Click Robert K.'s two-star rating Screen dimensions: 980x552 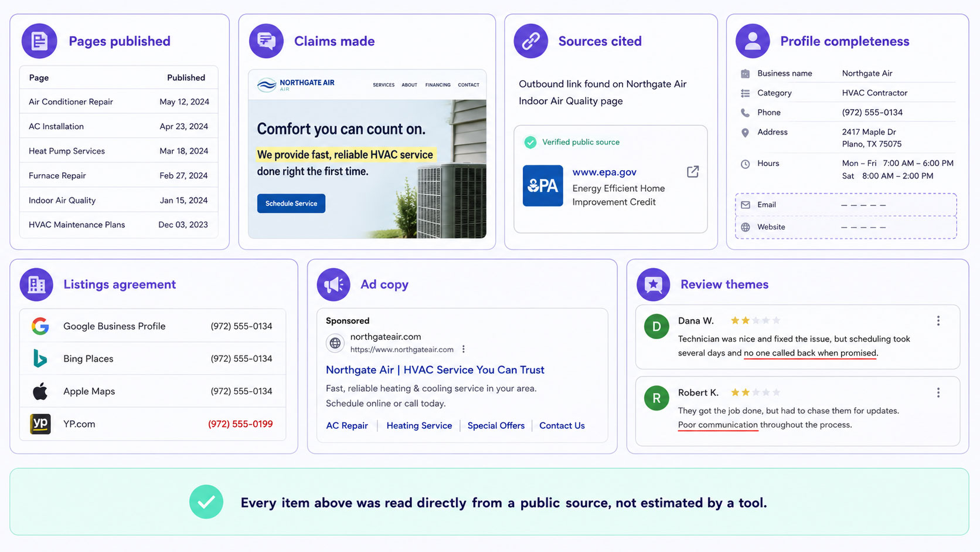point(756,392)
